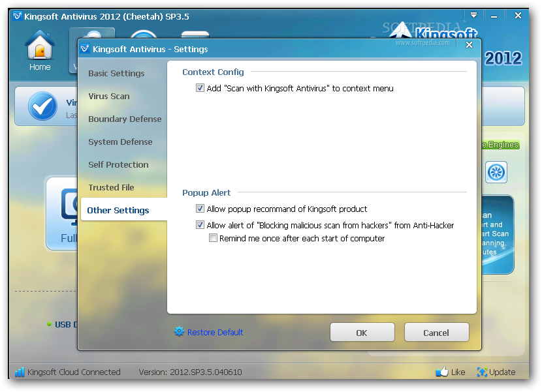Open the main window dropdown menu arrow
Image resolution: width=542 pixels, height=392 pixels.
(x=473, y=15)
